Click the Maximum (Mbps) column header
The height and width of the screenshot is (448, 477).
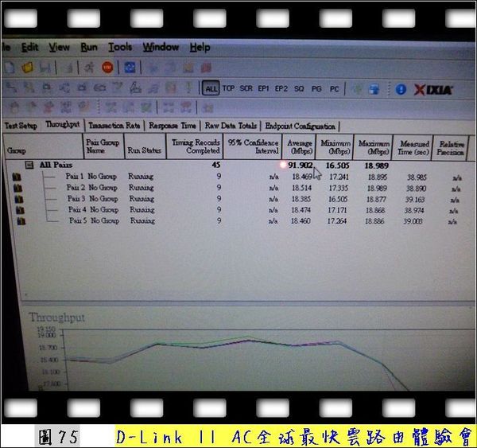click(x=373, y=147)
